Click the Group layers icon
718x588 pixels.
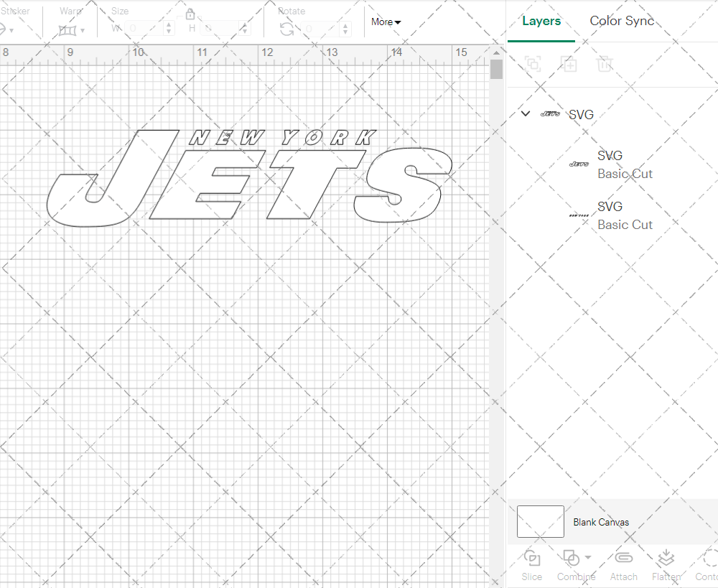[x=532, y=64]
